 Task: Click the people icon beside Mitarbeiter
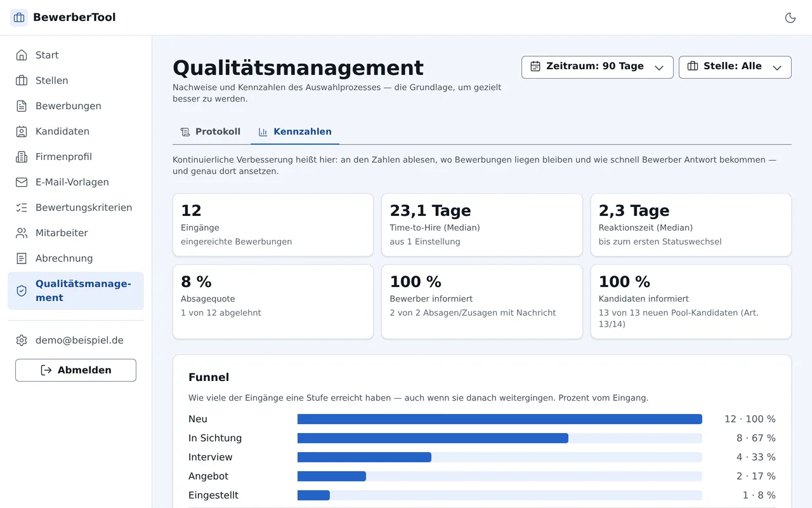click(22, 233)
